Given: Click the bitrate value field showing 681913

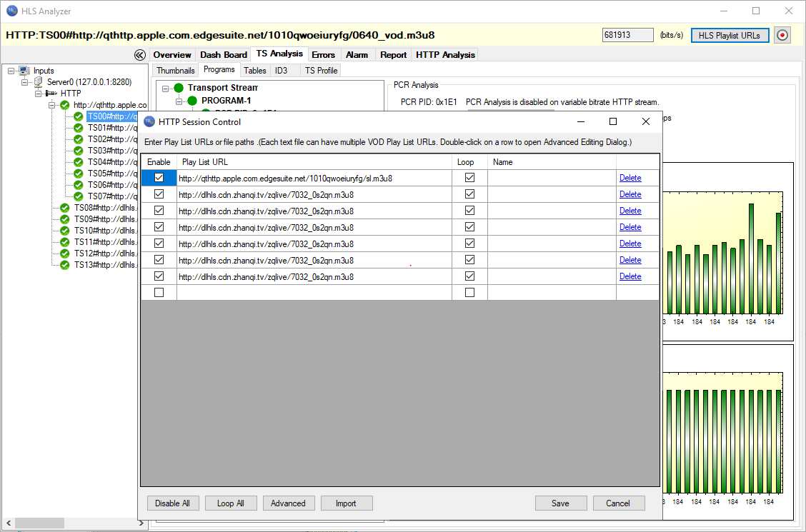Looking at the screenshot, I should point(627,34).
